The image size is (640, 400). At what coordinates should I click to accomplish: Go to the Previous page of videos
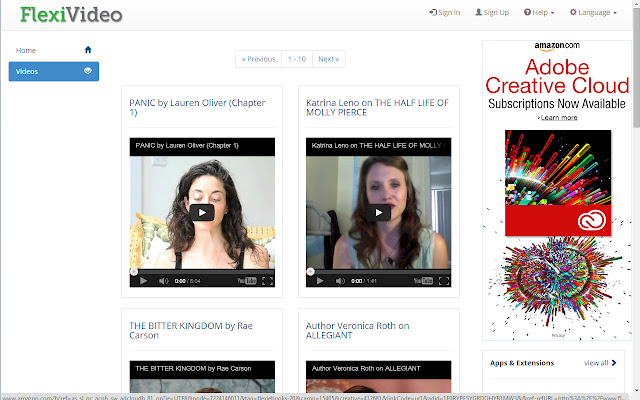[x=258, y=59]
